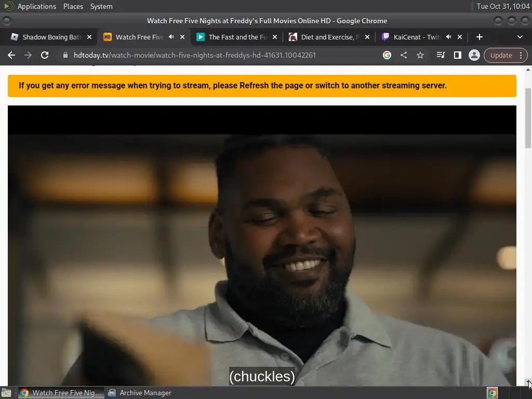Screen dimensions: 532x399
Task: Open the Places menu
Action: [73, 6]
